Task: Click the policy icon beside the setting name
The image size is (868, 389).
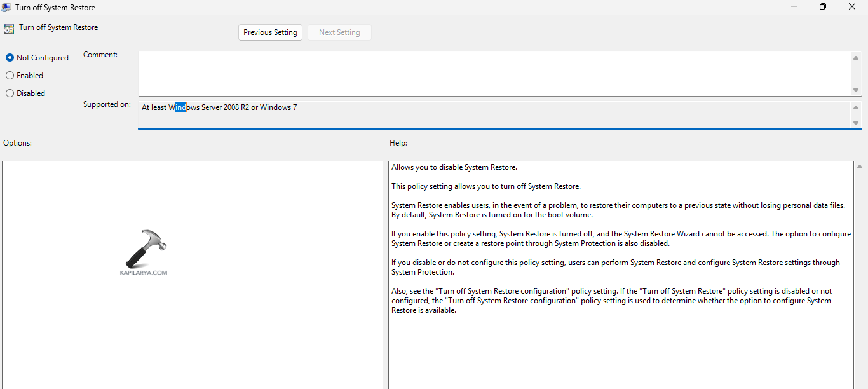Action: (x=9, y=28)
